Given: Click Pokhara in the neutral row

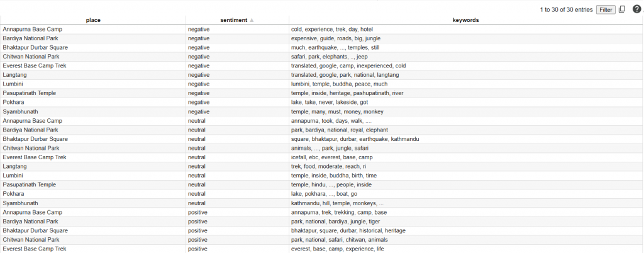Looking at the screenshot, I should point(14,194).
